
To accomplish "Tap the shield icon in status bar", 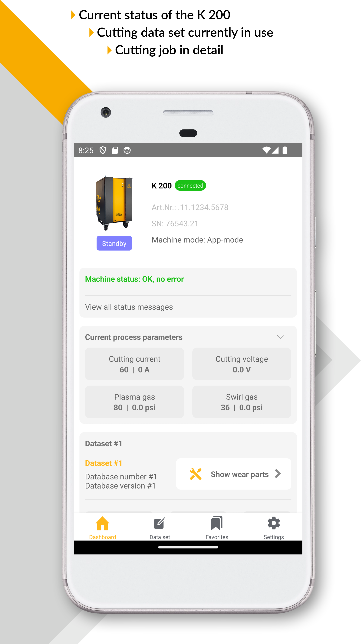I will click(x=103, y=150).
